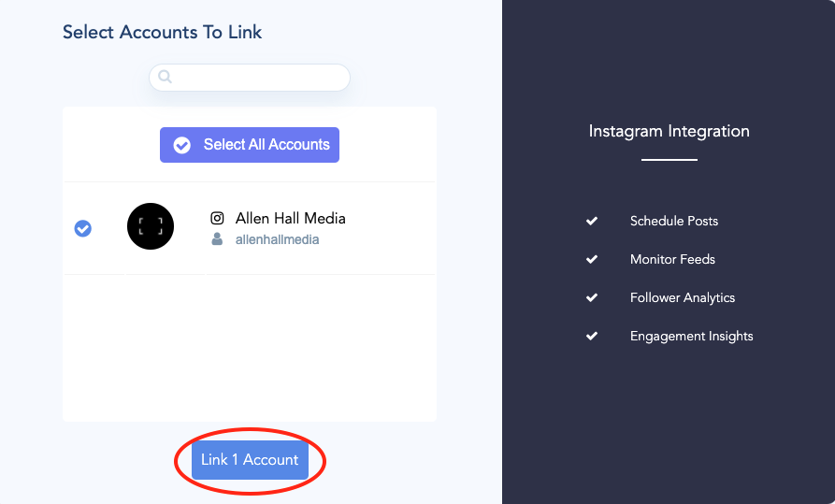Click the circled check inside Select All Accounts

click(x=182, y=145)
